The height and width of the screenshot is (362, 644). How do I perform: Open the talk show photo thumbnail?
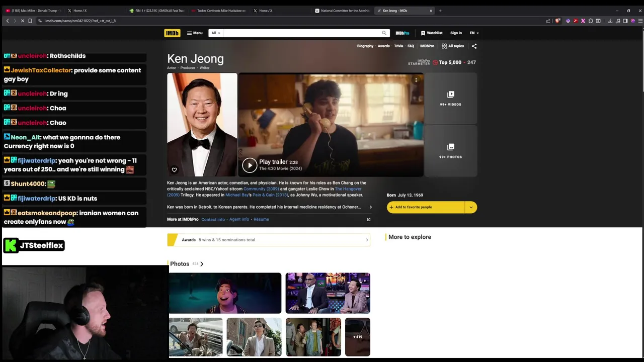[x=328, y=293]
